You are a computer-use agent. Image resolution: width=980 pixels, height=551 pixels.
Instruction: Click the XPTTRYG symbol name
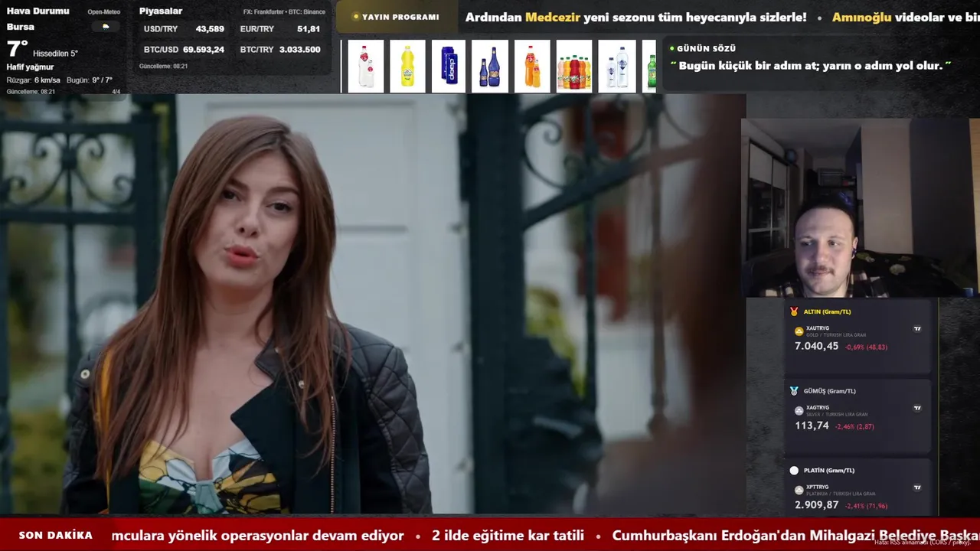(818, 487)
